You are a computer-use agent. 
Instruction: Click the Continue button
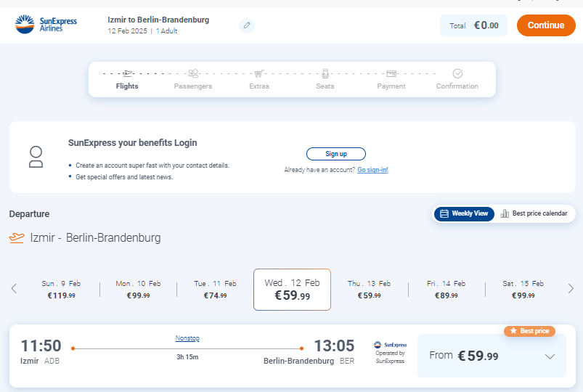tap(546, 25)
